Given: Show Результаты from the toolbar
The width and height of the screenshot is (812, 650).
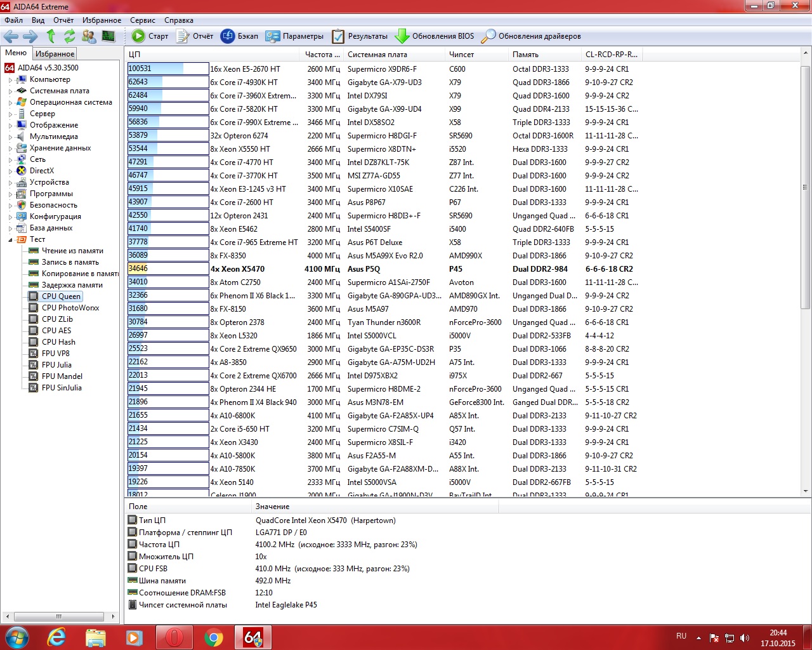Looking at the screenshot, I should [360, 36].
